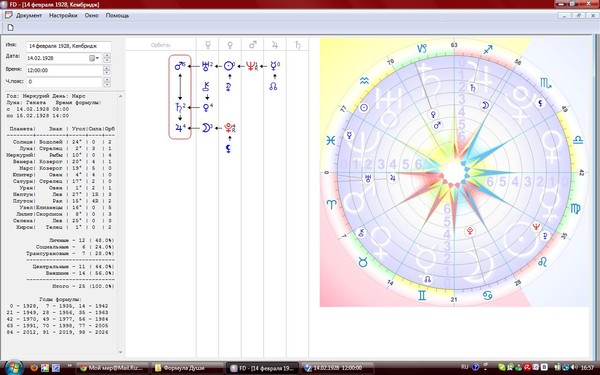This screenshot has height=375, width=600.
Task: Click the North Node symbol in the formula diagram
Action: pyautogui.click(x=273, y=86)
